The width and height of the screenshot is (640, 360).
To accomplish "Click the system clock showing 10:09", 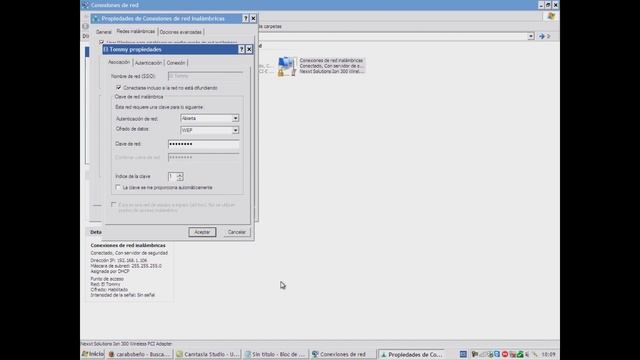I will (x=548, y=354).
